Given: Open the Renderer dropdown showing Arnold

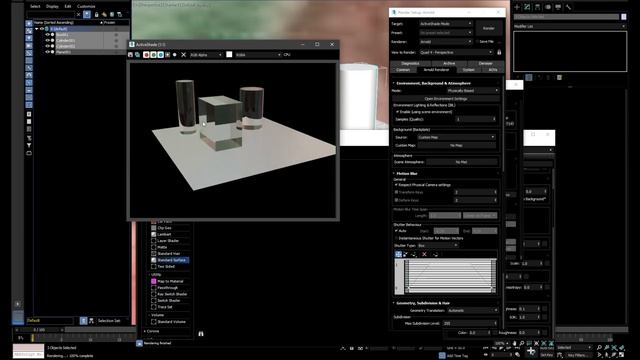Looking at the screenshot, I should click(x=445, y=42).
